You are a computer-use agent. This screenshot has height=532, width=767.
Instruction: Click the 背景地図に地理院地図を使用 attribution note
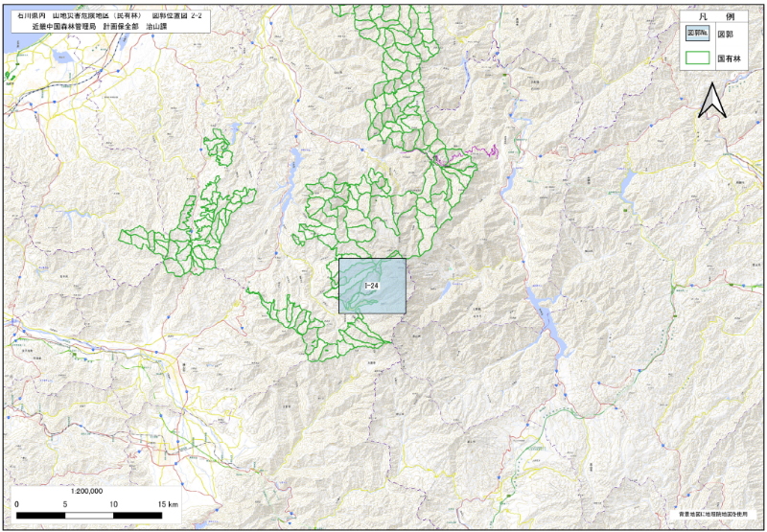713,515
